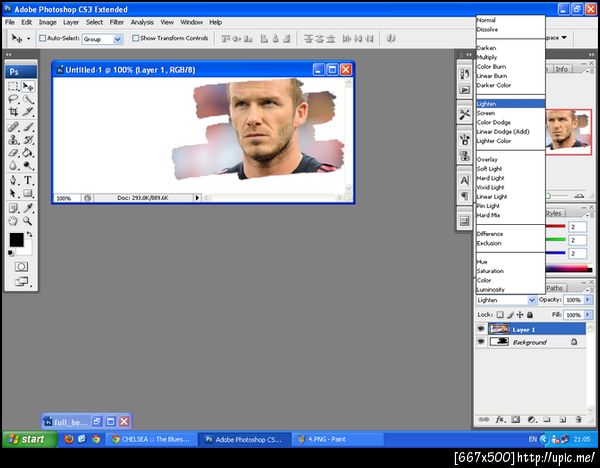Screen dimensions: 600x468
Task: Select the Brush tool
Action: (28, 127)
